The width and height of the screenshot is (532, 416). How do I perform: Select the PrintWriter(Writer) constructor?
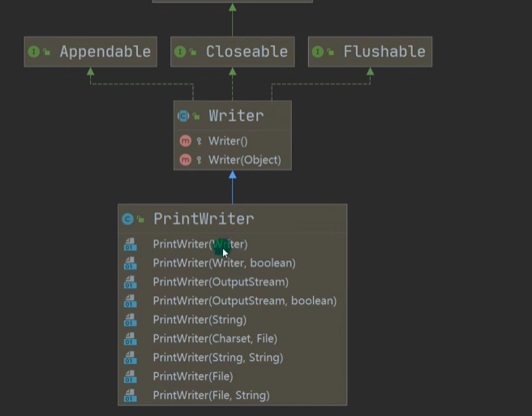click(233, 244)
